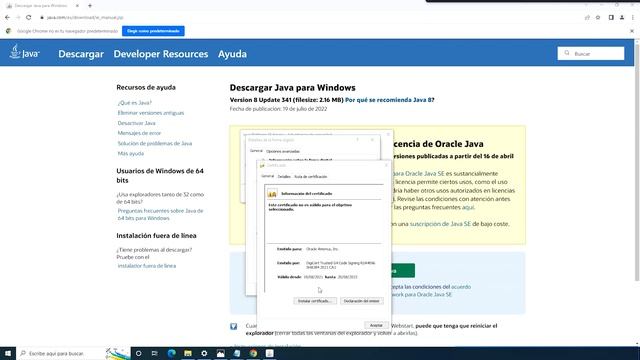Open the suscripción de Java SE link
Viewport: 640px width, 360px height.
pyautogui.click(x=440, y=224)
